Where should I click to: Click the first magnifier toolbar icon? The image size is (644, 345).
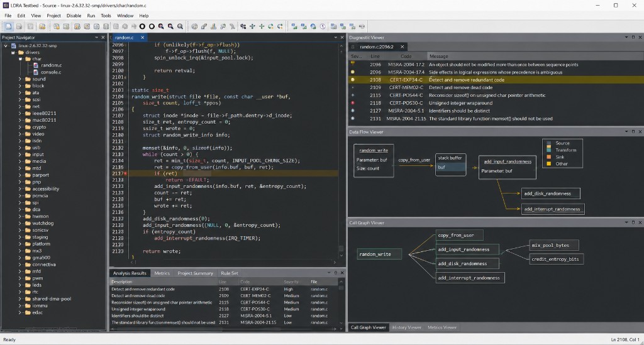click(161, 26)
